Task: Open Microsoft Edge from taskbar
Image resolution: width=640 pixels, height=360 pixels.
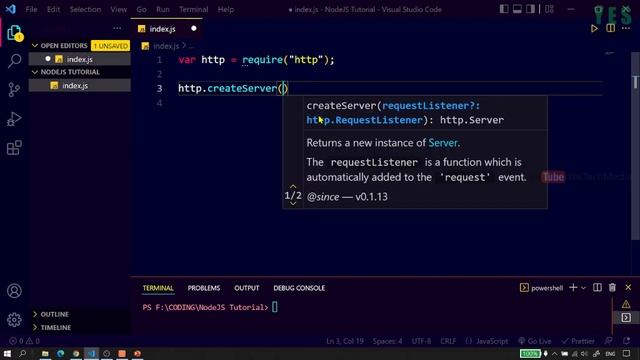Action: click(x=60, y=353)
